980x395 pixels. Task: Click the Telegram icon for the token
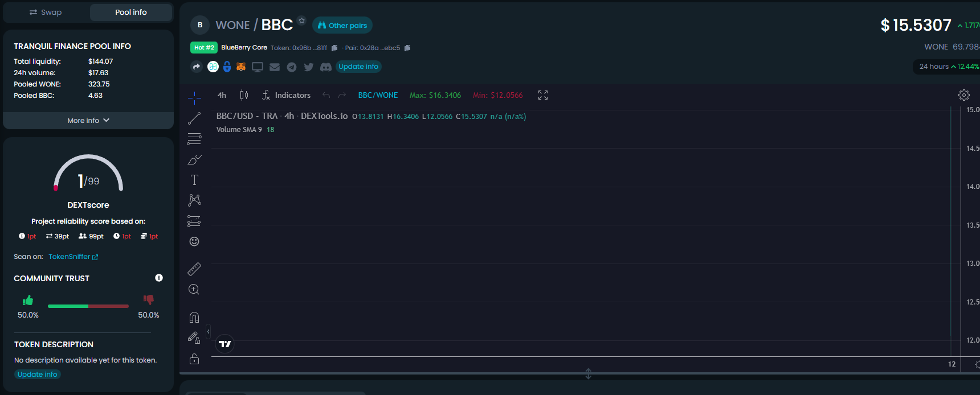pos(292,67)
